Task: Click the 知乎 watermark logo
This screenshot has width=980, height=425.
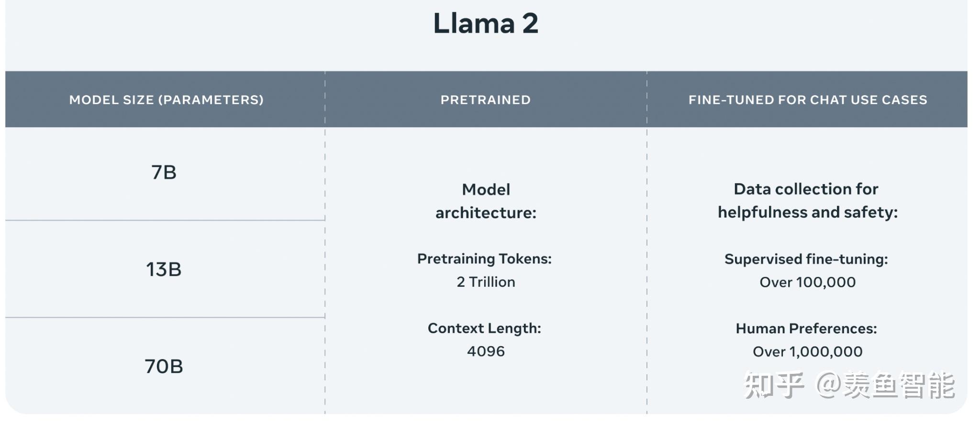Action: pyautogui.click(x=774, y=385)
